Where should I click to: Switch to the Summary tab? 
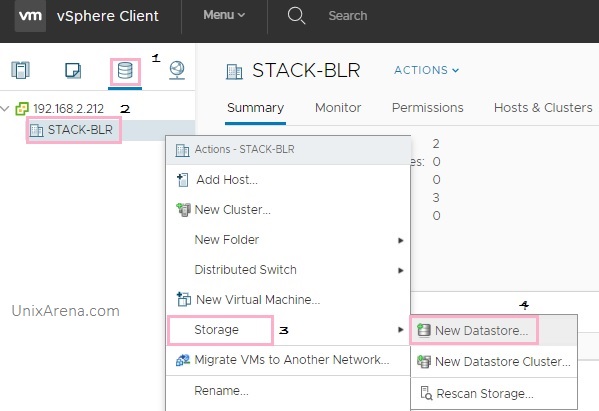click(255, 108)
